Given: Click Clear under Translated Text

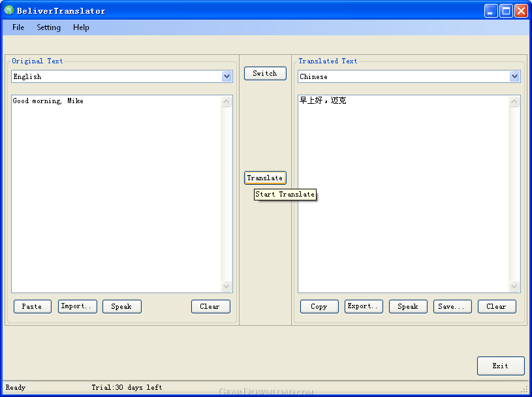Looking at the screenshot, I should (x=497, y=306).
